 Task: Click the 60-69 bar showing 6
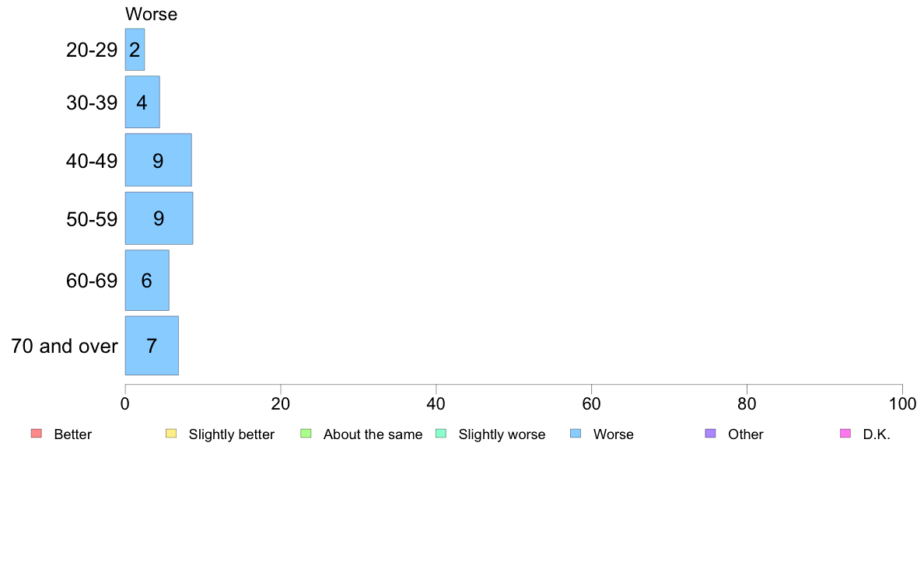(x=147, y=281)
